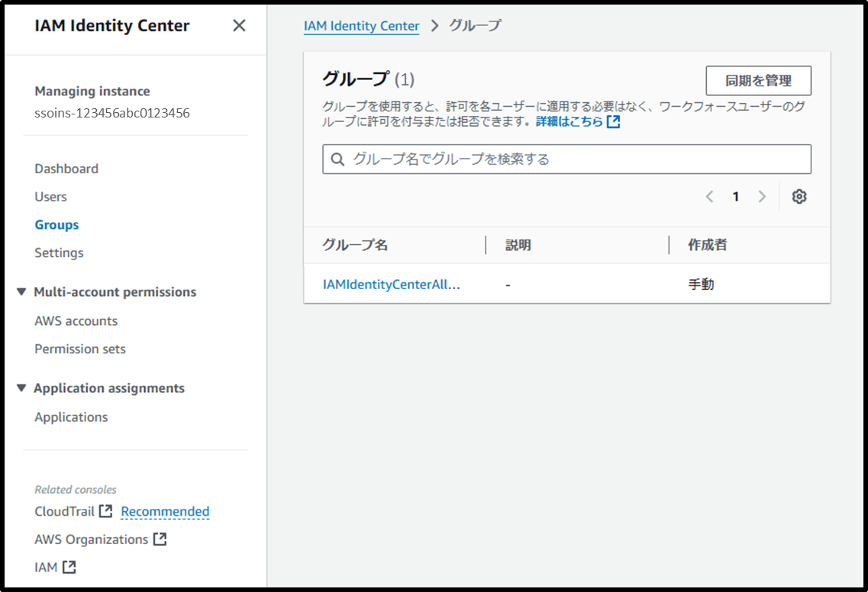
Task: Go to previous page of groups
Action: (710, 196)
